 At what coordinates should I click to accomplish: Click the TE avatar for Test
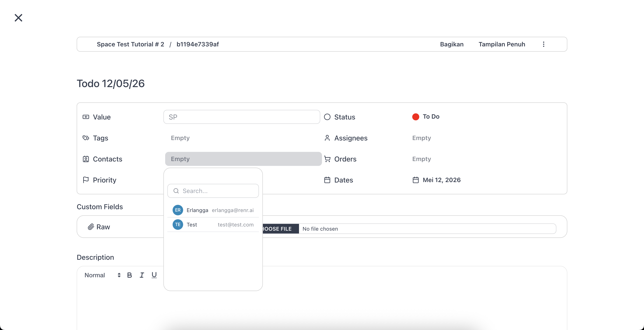click(x=178, y=225)
